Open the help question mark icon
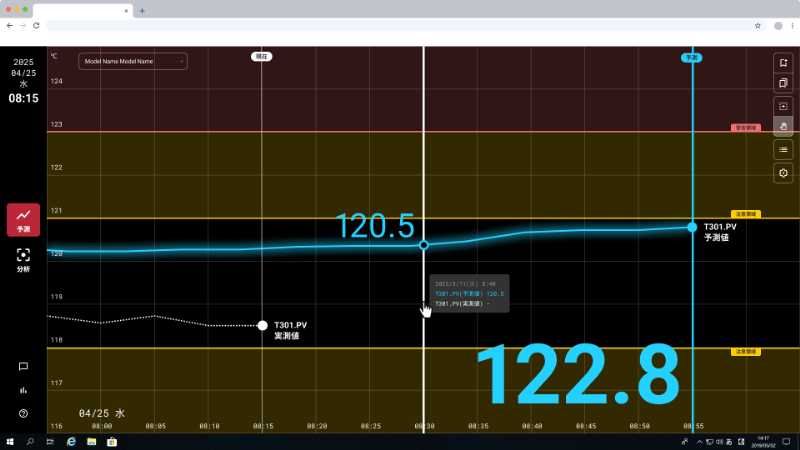The height and width of the screenshot is (450, 800). [x=23, y=413]
